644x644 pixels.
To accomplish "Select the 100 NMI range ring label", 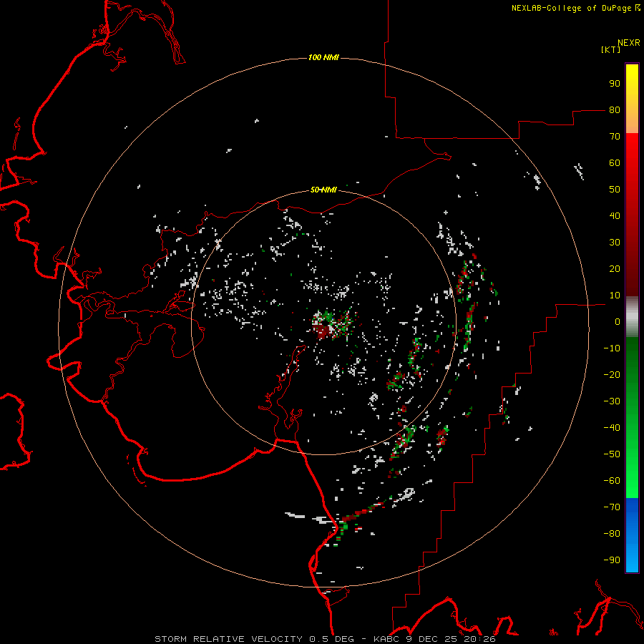I will [323, 57].
